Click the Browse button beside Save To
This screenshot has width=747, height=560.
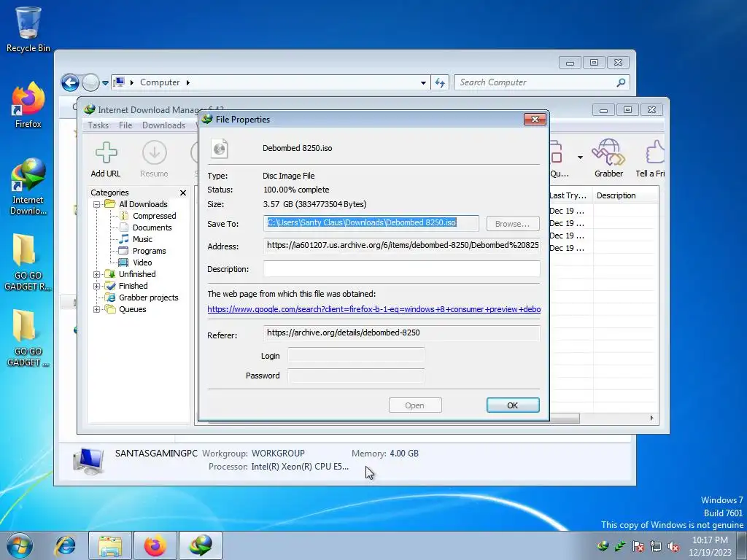click(513, 223)
